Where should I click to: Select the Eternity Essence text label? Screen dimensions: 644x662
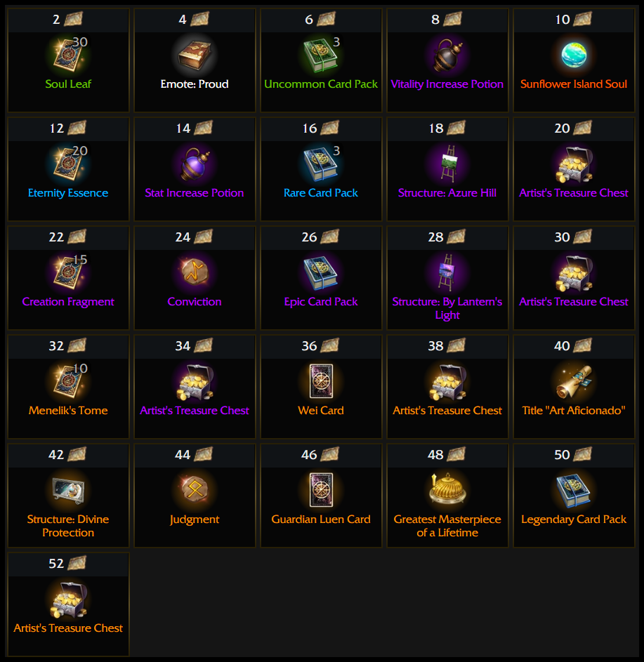point(68,193)
